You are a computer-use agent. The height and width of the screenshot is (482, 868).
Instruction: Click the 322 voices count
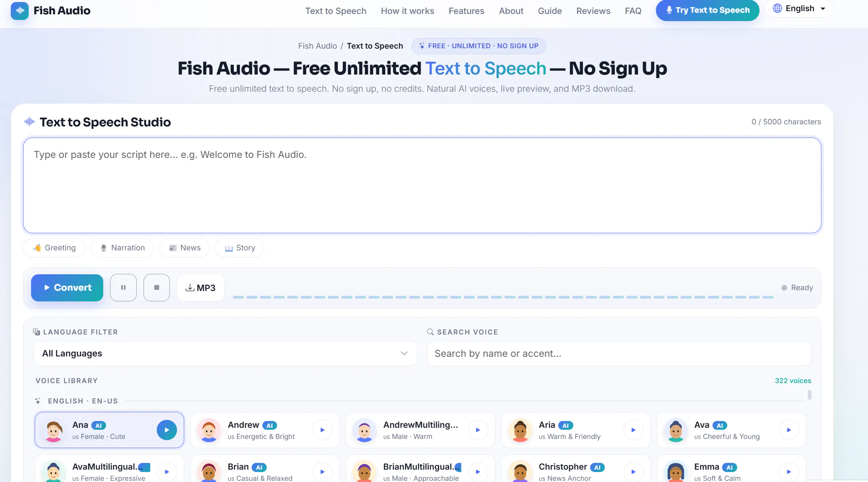pyautogui.click(x=793, y=380)
